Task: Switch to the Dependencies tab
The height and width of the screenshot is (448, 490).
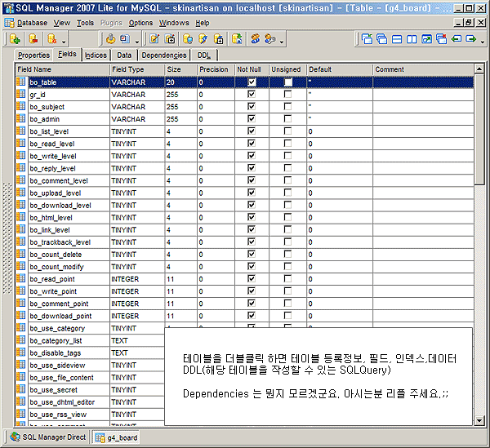Action: pos(164,55)
